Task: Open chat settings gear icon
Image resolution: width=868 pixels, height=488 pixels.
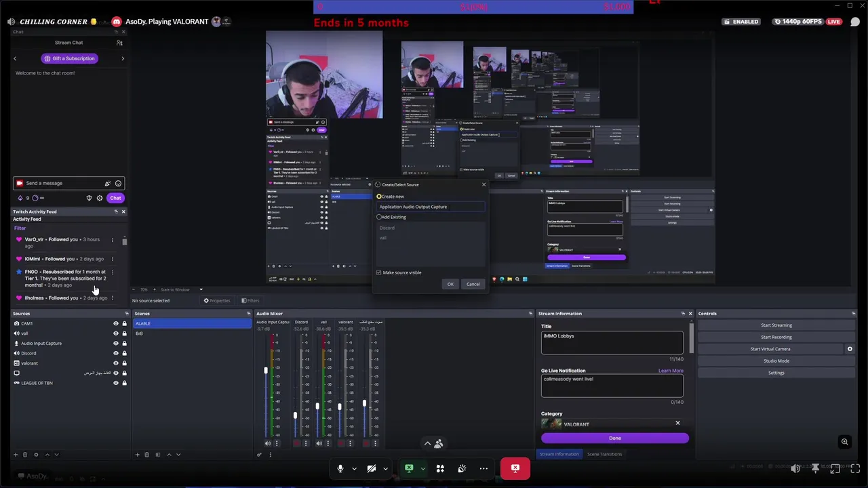Action: (100, 198)
